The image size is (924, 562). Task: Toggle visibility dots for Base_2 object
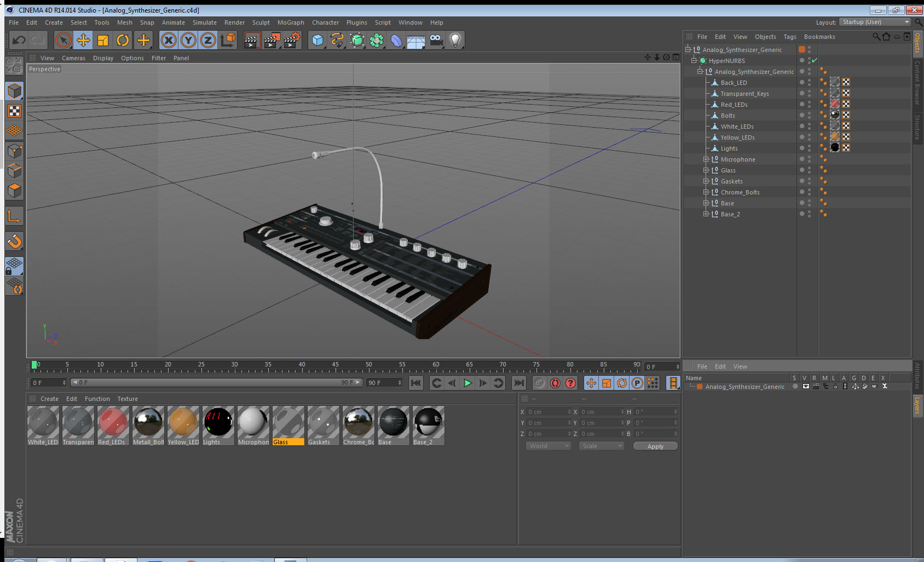[x=809, y=214]
